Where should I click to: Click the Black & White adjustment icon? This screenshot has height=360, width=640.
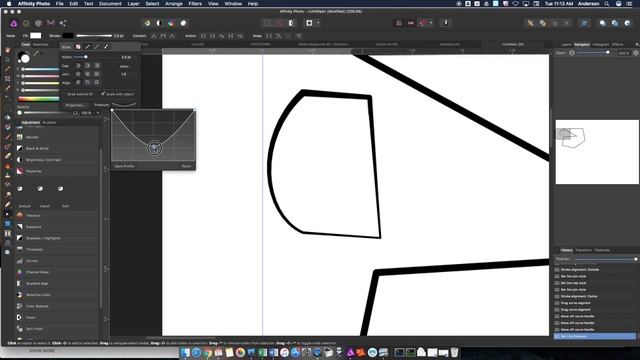point(20,148)
